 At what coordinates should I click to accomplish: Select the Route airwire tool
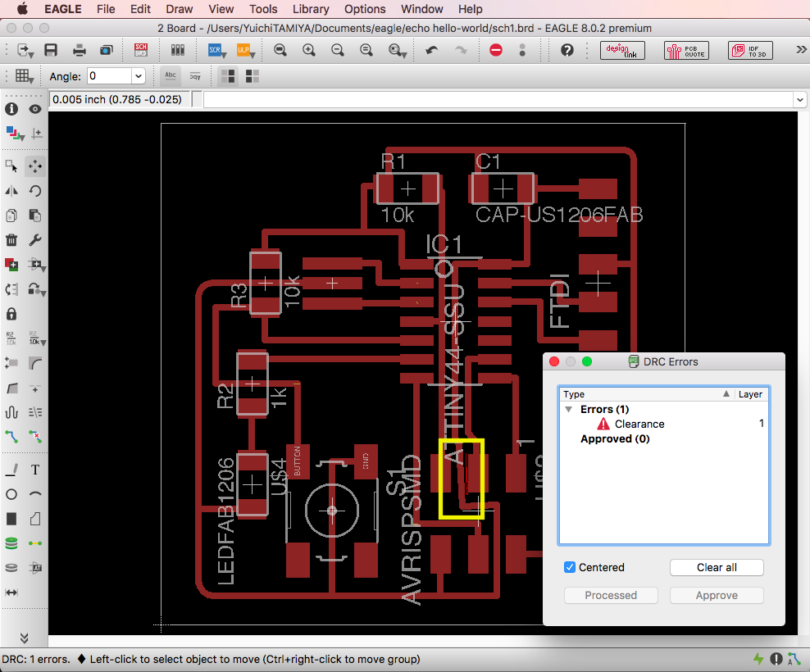tap(11, 437)
